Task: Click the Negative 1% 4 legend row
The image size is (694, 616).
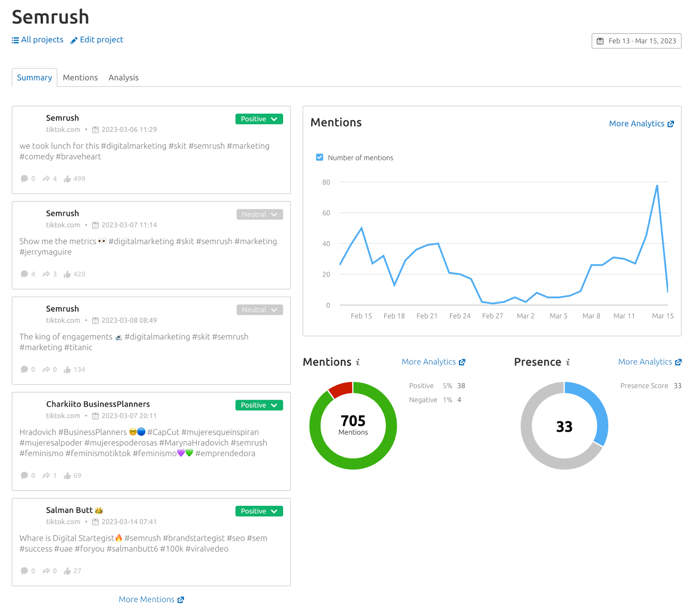Action: 435,400
